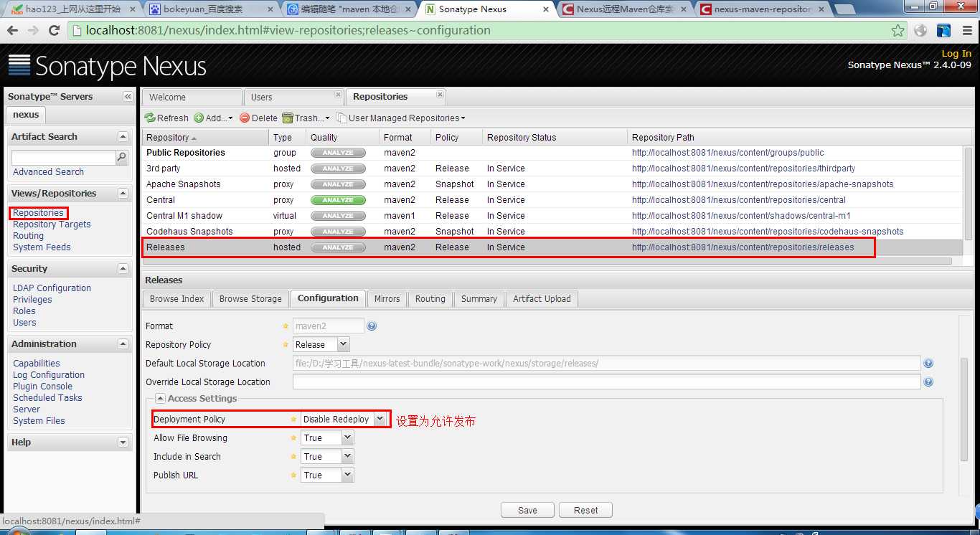Click the browser reload icon
The height and width of the screenshot is (535, 980).
point(54,31)
